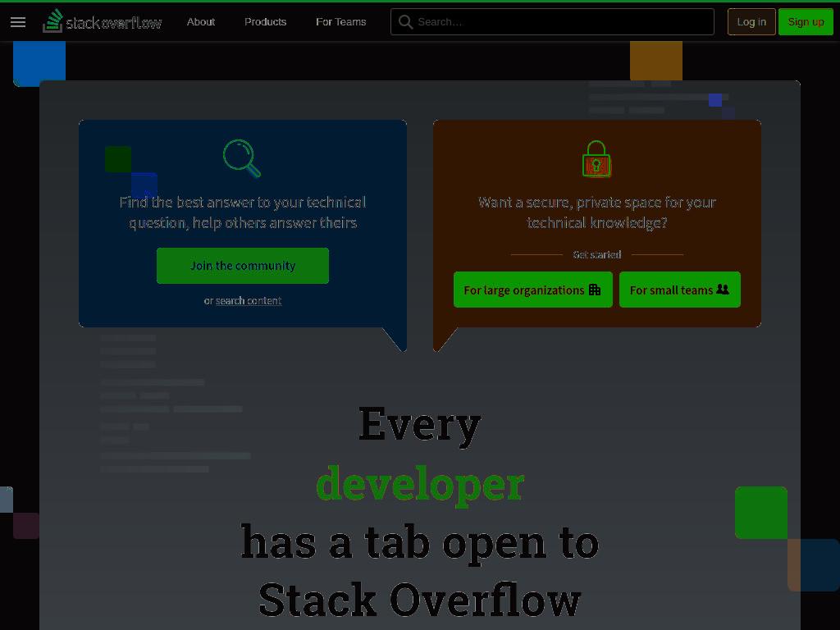
Task: Open the For Teams page
Action: 340,22
